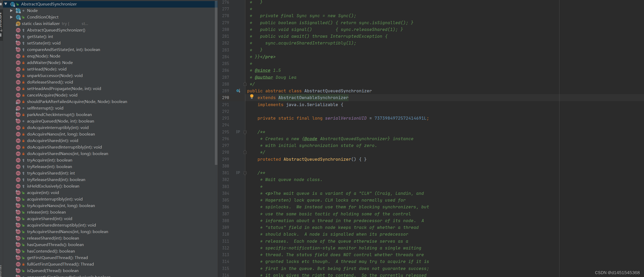Image resolution: width=644 pixels, height=277 pixels.
Task: Expand the Node inner class node
Action: 11,10
